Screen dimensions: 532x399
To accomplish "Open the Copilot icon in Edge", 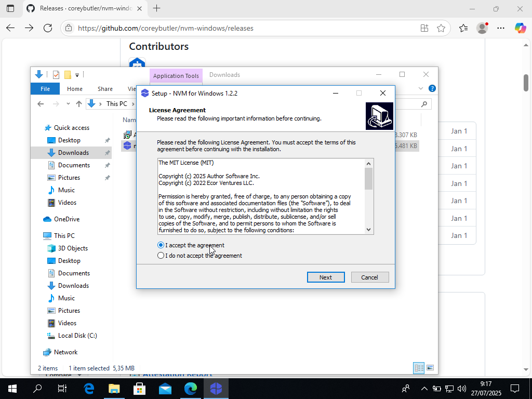I will (520, 28).
